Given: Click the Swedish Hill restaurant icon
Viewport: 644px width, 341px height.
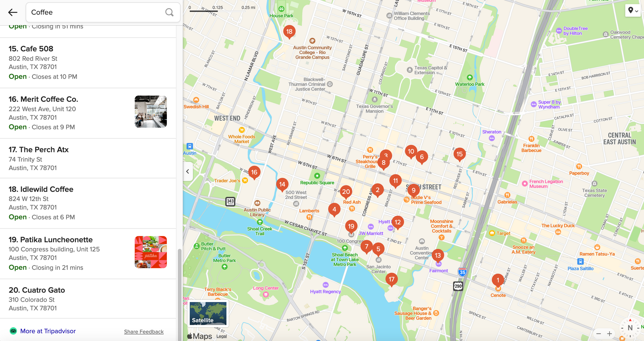Looking at the screenshot, I should [x=196, y=100].
